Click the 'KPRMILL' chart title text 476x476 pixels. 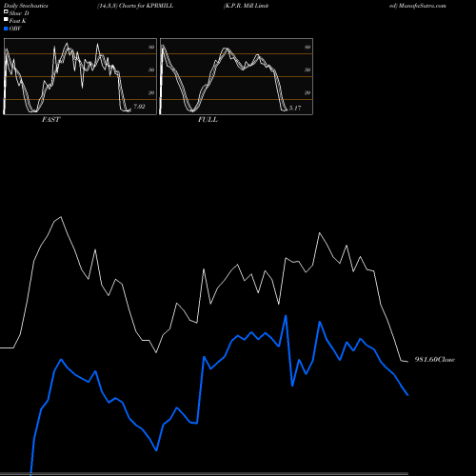[160, 6]
